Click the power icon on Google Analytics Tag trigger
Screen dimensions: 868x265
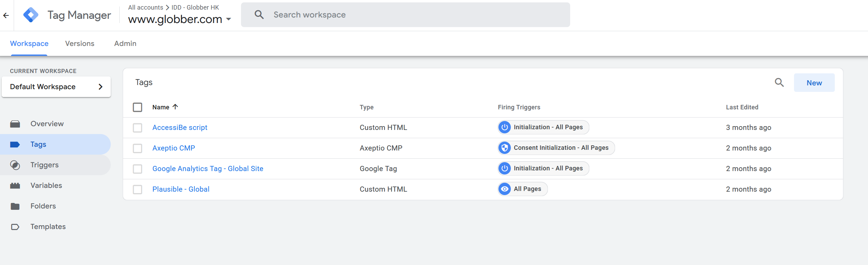tap(505, 168)
